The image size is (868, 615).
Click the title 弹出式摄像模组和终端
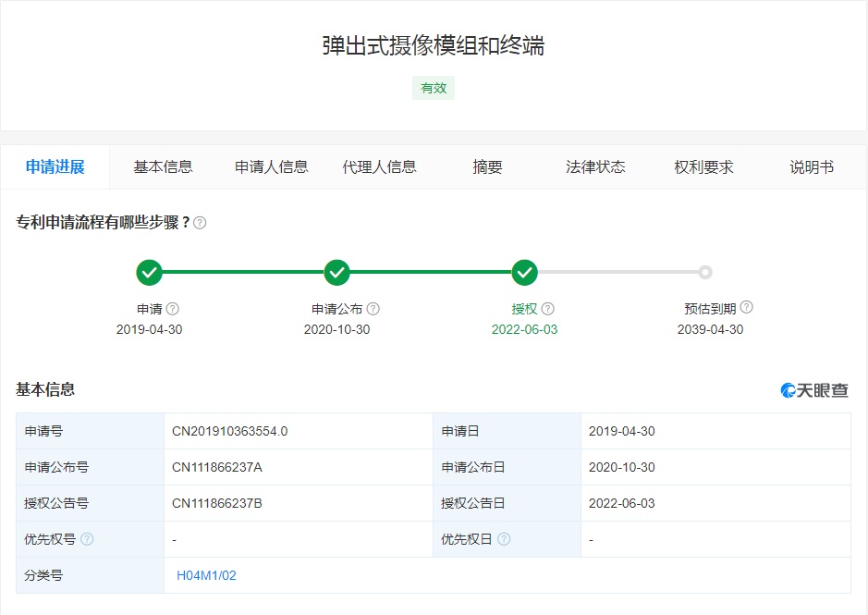click(434, 45)
